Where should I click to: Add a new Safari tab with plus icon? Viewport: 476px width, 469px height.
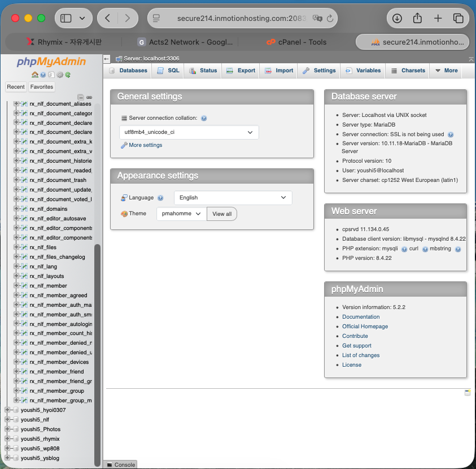[x=438, y=18]
